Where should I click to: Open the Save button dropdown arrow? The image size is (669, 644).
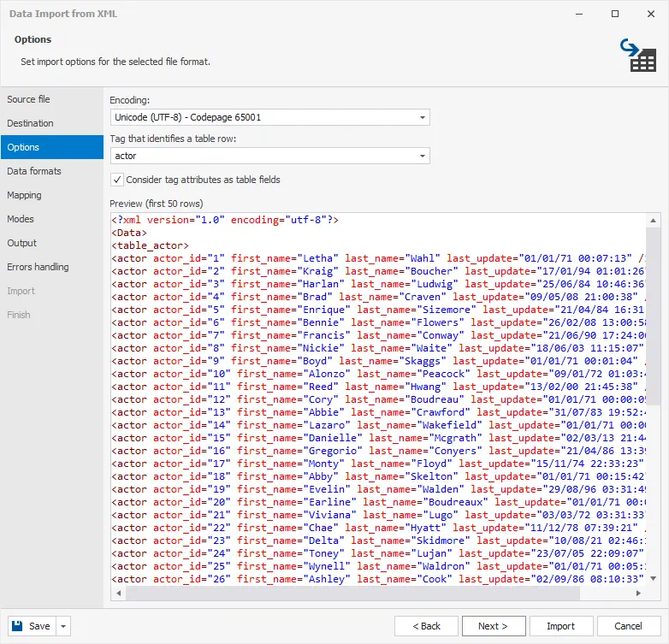pyautogui.click(x=64, y=626)
